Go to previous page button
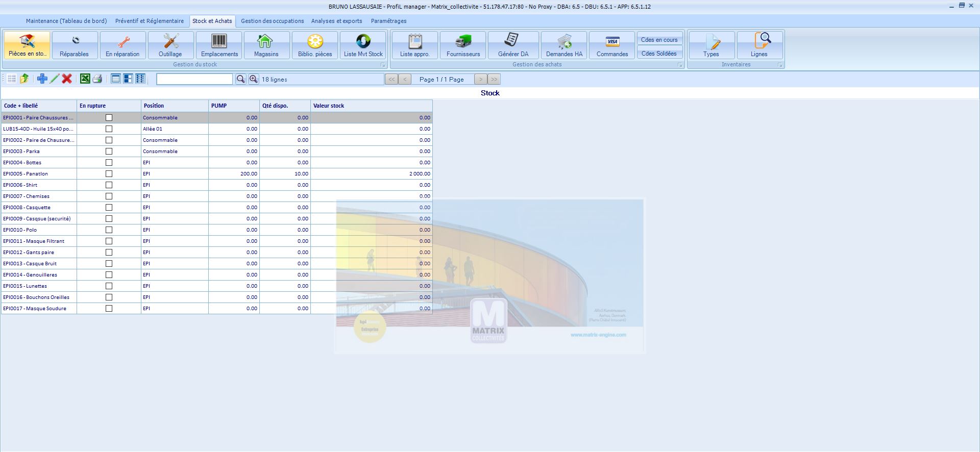 [405, 79]
